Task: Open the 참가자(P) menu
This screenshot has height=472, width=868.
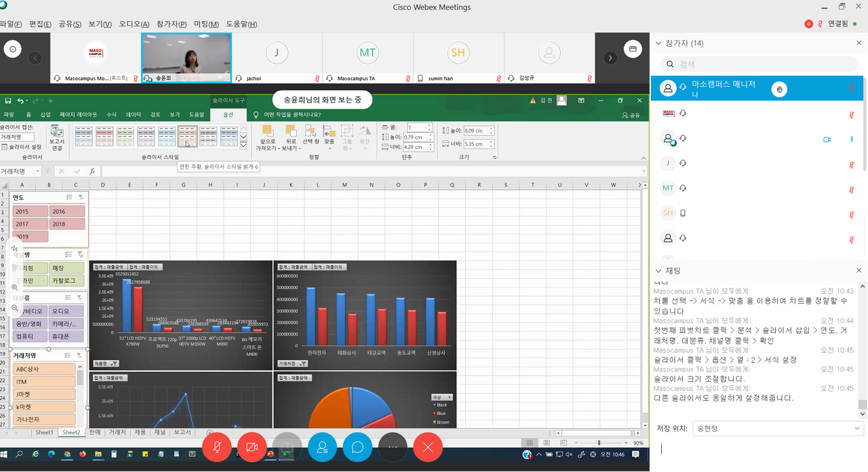Action: click(172, 24)
